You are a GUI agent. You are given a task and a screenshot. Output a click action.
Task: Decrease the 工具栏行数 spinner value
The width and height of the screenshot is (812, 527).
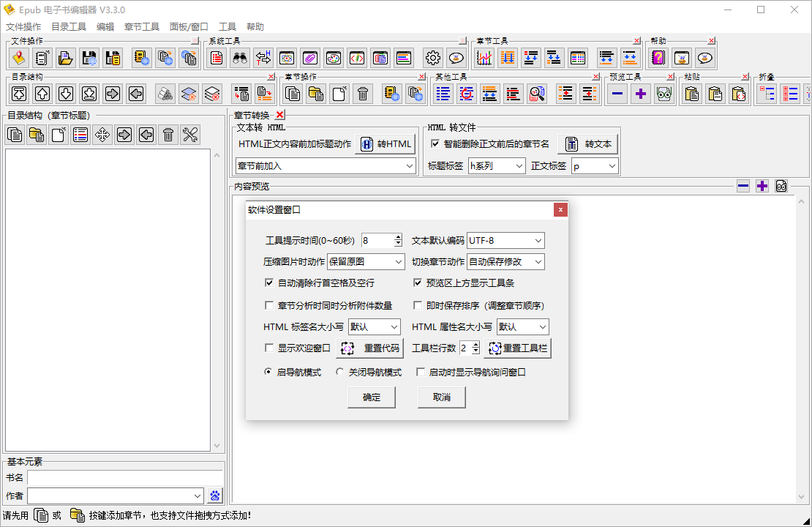tap(475, 351)
